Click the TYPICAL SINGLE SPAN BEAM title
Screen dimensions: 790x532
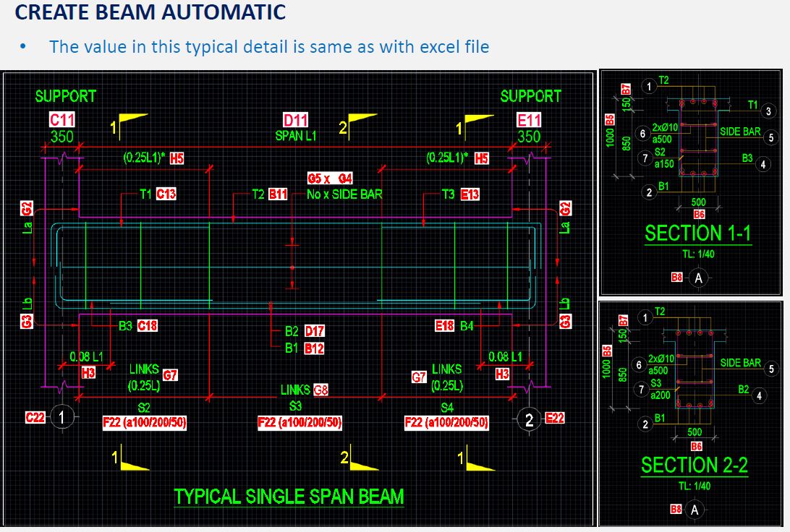pyautogui.click(x=289, y=497)
